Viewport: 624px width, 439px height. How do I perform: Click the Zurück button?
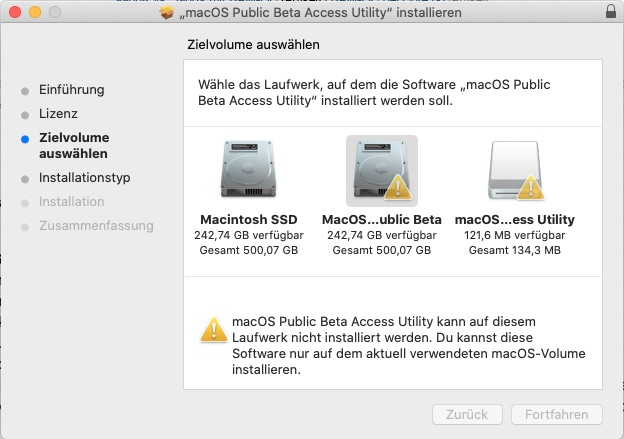pos(467,414)
